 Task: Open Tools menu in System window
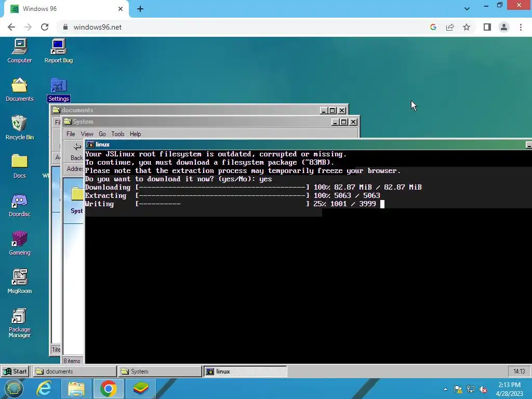point(118,134)
